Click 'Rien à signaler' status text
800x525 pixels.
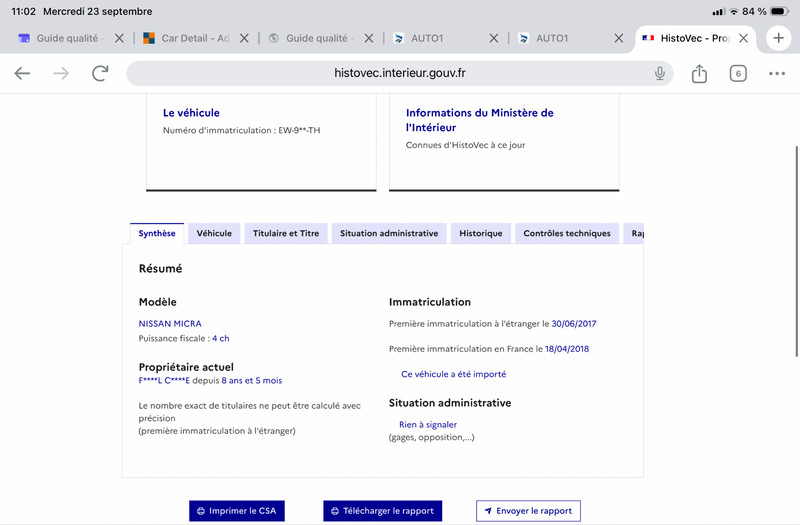pyautogui.click(x=428, y=424)
